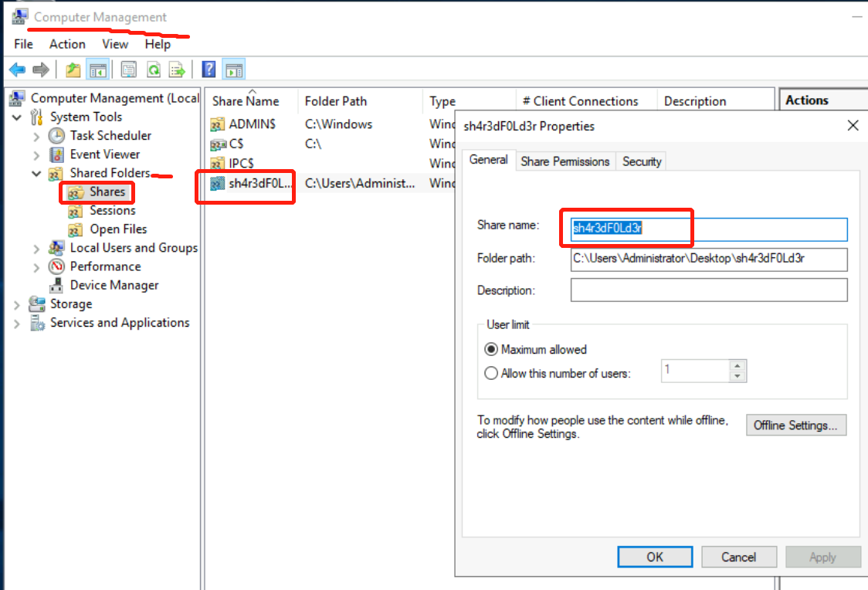Open the Properties toolbar icon
868x590 pixels.
click(129, 70)
